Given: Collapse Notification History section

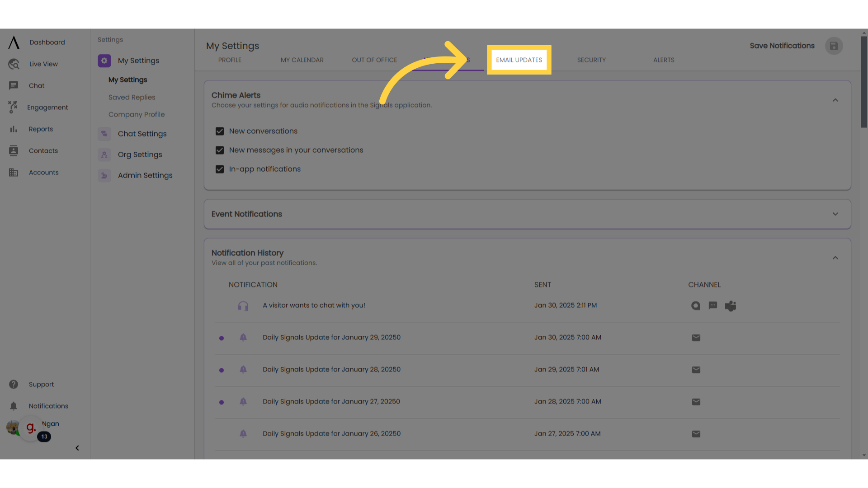Looking at the screenshot, I should [x=835, y=258].
